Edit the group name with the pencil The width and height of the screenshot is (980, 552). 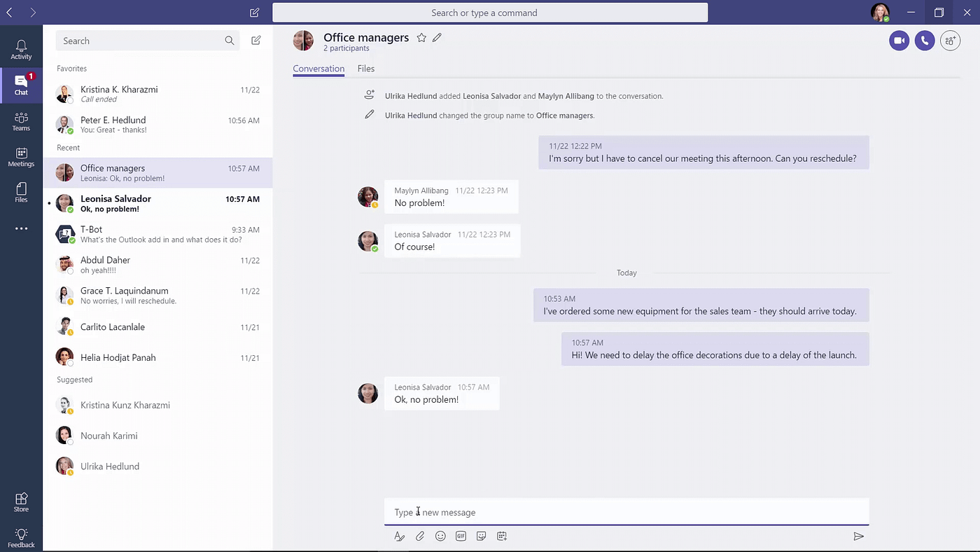pyautogui.click(x=437, y=37)
